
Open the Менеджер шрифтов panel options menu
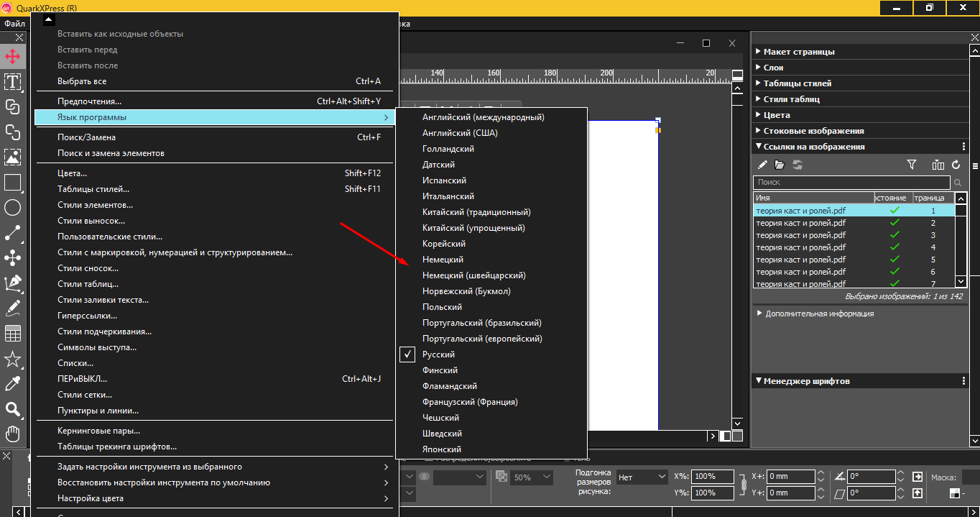coord(963,381)
